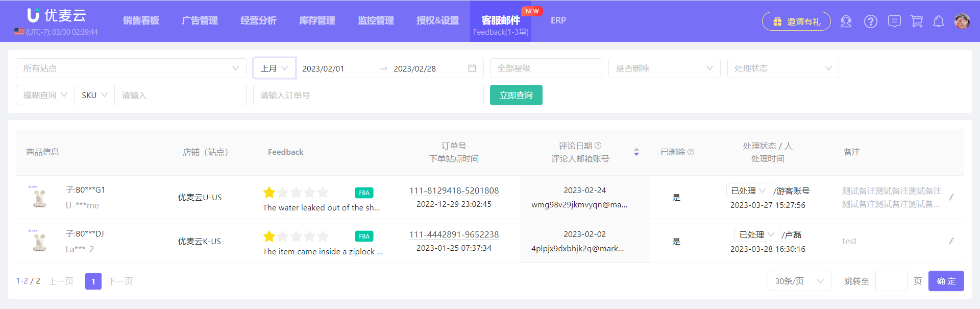Viewport: 980px width, 309px height.
Task: Change 已处理 status for 游客账号 row
Action: click(x=749, y=191)
